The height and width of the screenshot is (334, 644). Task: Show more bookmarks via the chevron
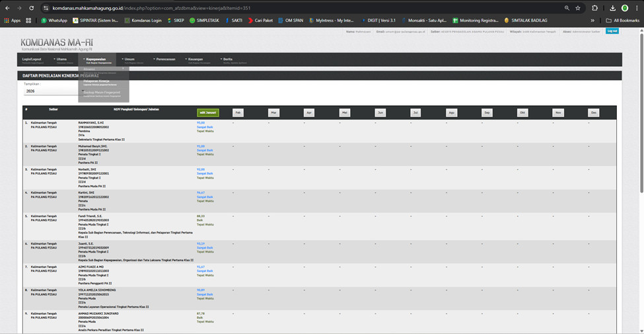(x=592, y=21)
